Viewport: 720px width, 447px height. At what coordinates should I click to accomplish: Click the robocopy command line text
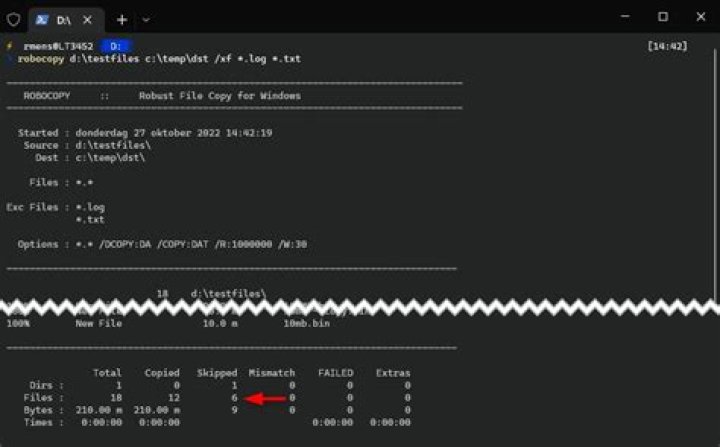pos(159,59)
